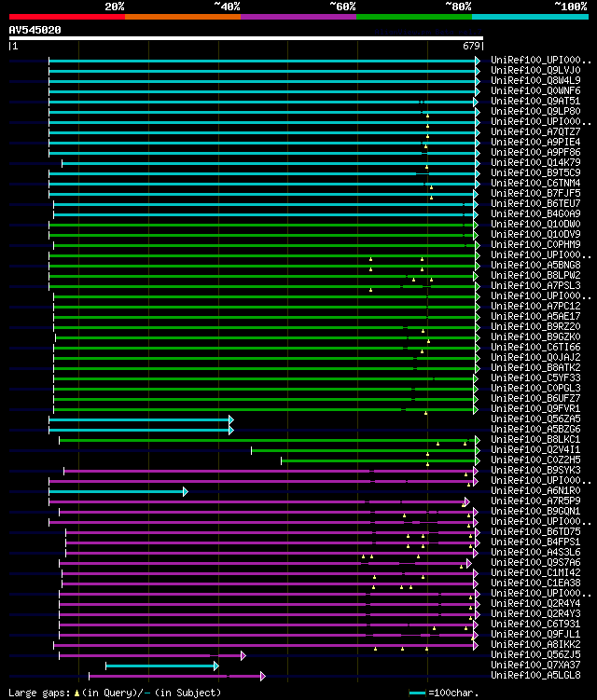Open hit UniRef100_Q9LP80
The width and height of the screenshot is (597, 700).
(535, 111)
